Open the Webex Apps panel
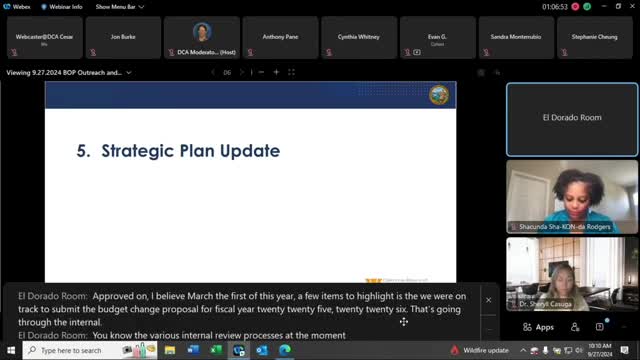Screen dimensions: 640x360 pyautogui.click(x=538, y=327)
